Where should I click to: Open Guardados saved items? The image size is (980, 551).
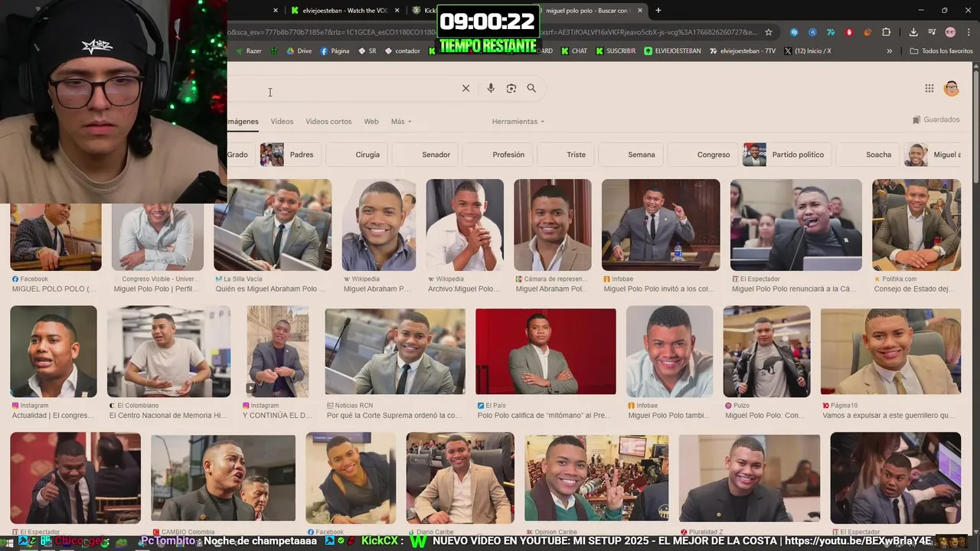936,120
